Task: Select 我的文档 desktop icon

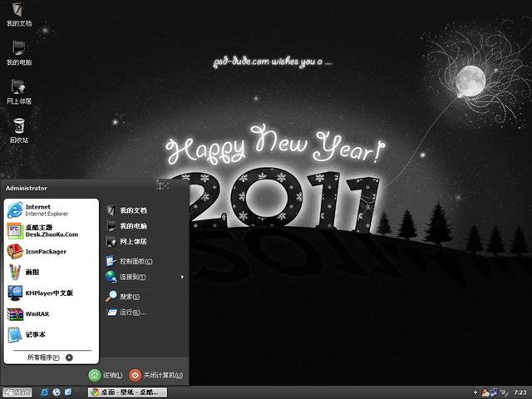Action: click(x=18, y=15)
